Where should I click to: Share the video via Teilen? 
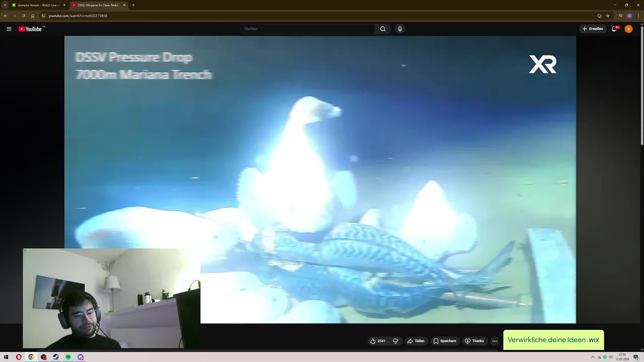point(416,341)
